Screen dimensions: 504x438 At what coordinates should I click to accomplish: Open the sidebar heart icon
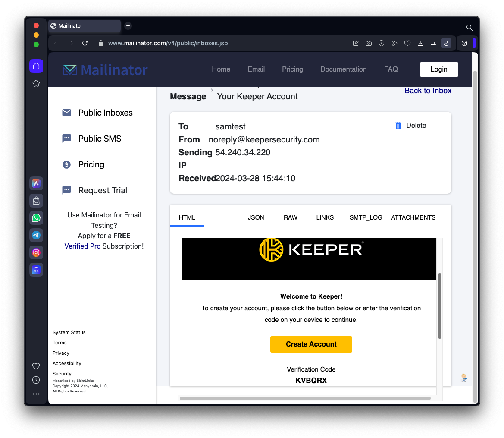click(x=36, y=366)
